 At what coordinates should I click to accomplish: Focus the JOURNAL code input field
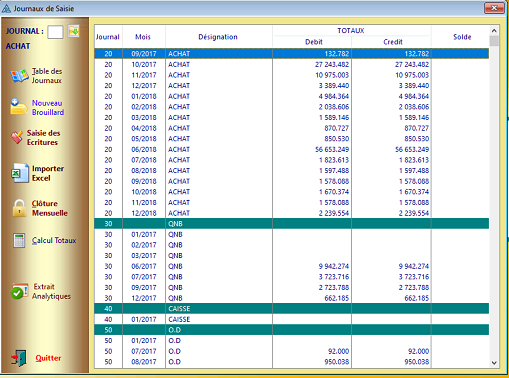coord(55,32)
